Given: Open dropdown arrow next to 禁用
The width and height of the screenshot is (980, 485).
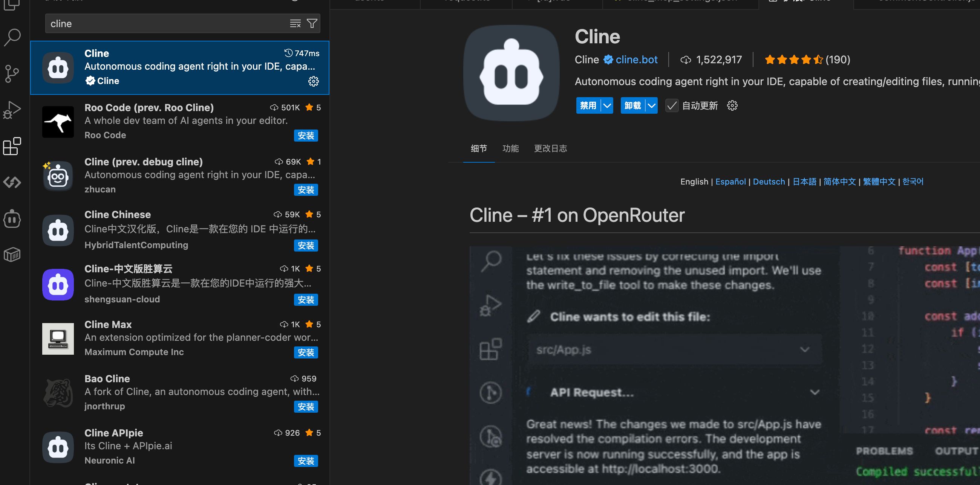Looking at the screenshot, I should tap(607, 106).
